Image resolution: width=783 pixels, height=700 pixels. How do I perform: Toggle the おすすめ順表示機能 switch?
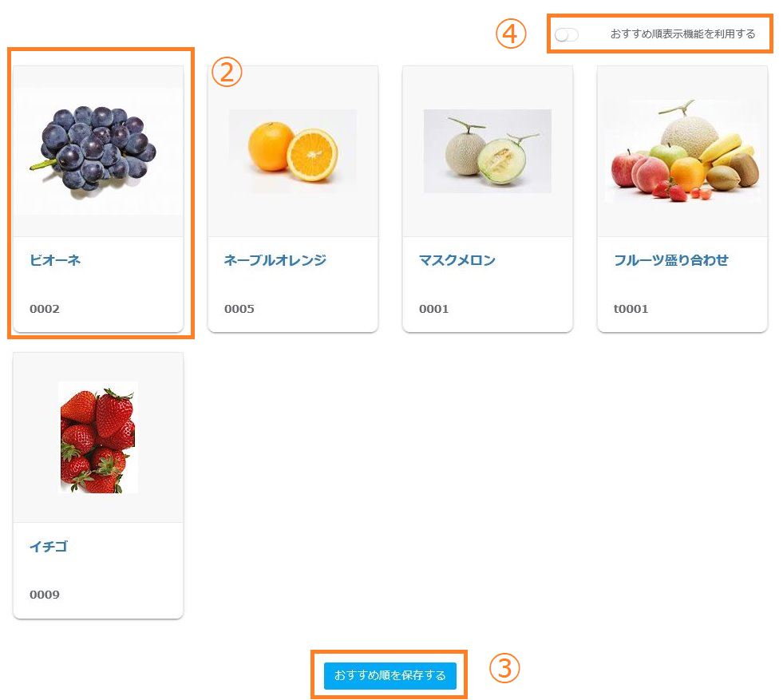(567, 35)
